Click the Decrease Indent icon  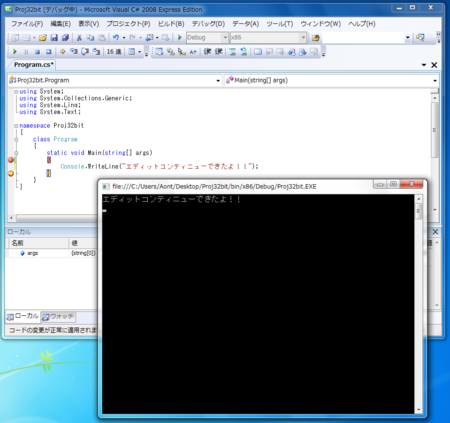click(x=207, y=52)
